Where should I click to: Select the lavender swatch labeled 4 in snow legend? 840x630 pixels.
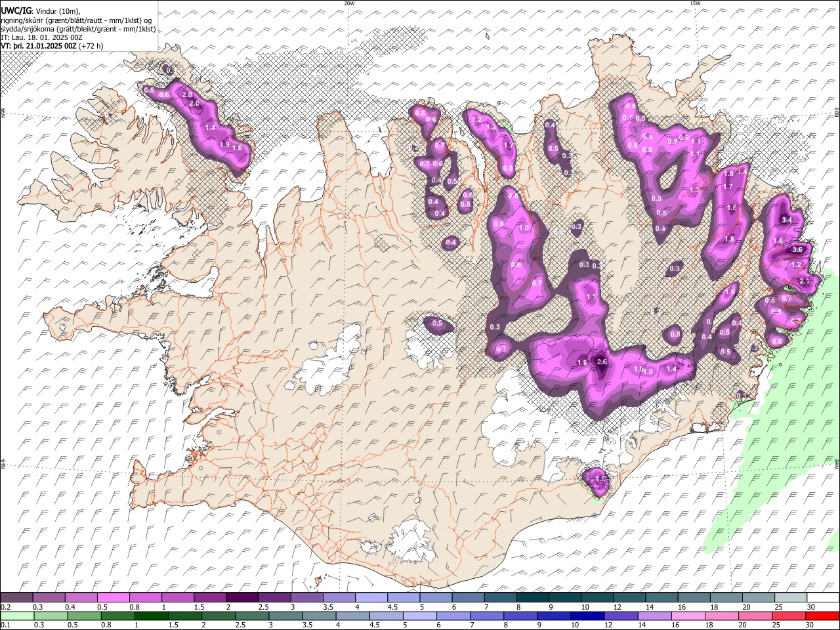pos(371,597)
